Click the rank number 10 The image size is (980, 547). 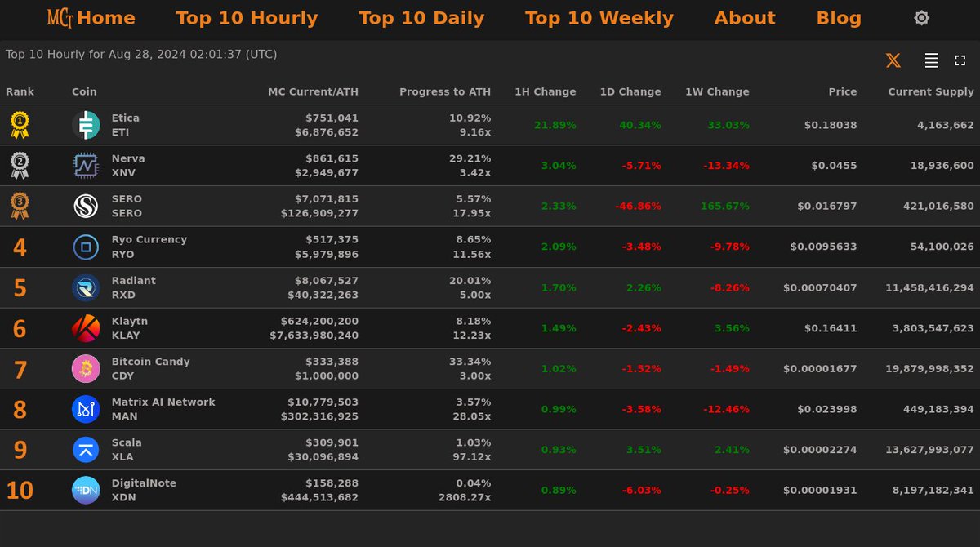[20, 491]
